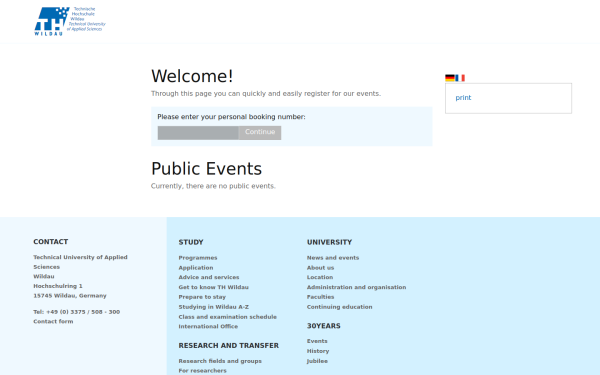Focus the personal booking number field
This screenshot has width=600, height=375.
pyautogui.click(x=198, y=133)
